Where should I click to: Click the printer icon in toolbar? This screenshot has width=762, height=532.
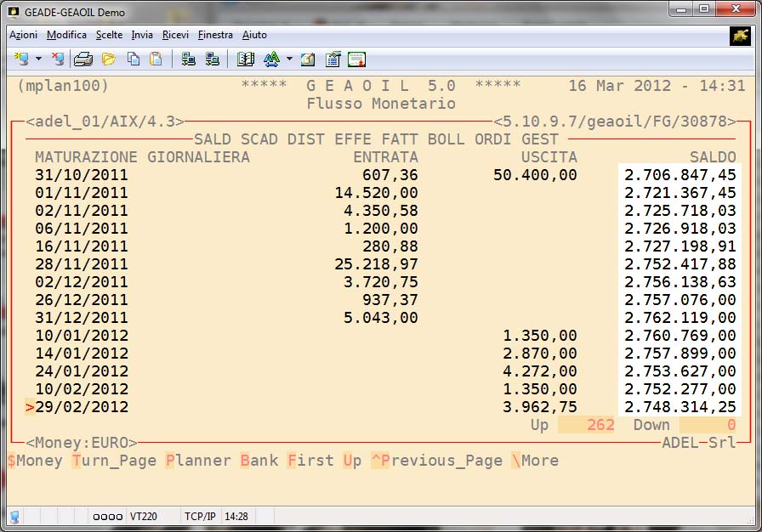pos(82,59)
